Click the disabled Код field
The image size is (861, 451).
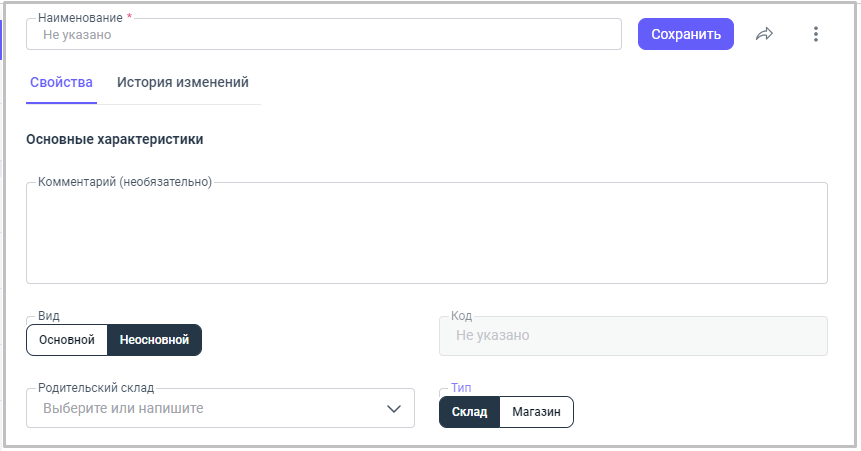pyautogui.click(x=633, y=336)
